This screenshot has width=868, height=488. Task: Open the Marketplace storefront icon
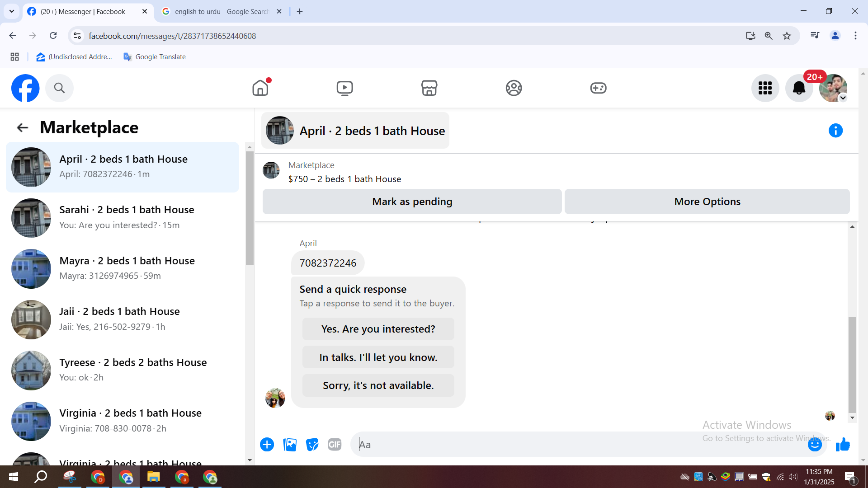point(429,88)
